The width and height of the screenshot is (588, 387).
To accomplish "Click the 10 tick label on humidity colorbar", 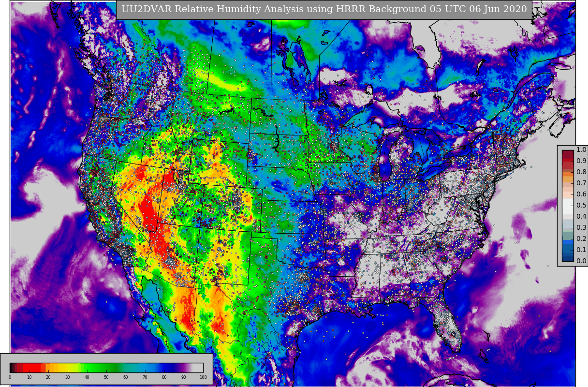I will [x=29, y=377].
